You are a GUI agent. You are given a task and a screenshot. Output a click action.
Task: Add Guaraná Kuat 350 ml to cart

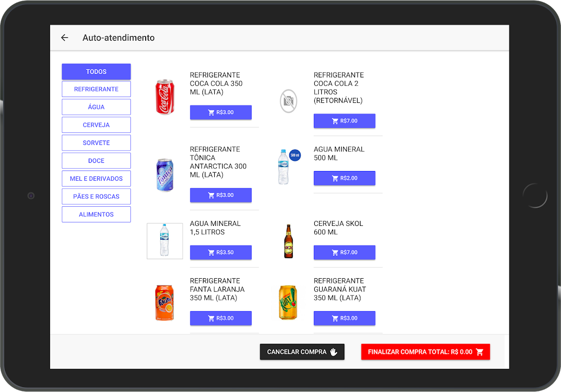pos(345,318)
